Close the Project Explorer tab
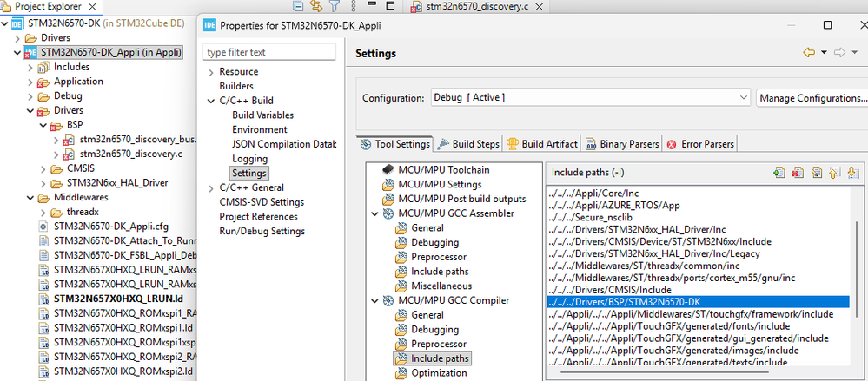This screenshot has height=381, width=868. click(x=92, y=7)
